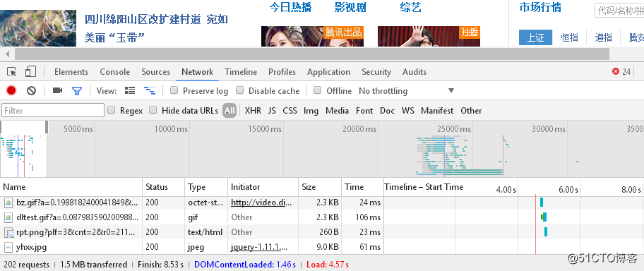Sort by the Initiator column header
The width and height of the screenshot is (644, 271).
[x=263, y=187]
